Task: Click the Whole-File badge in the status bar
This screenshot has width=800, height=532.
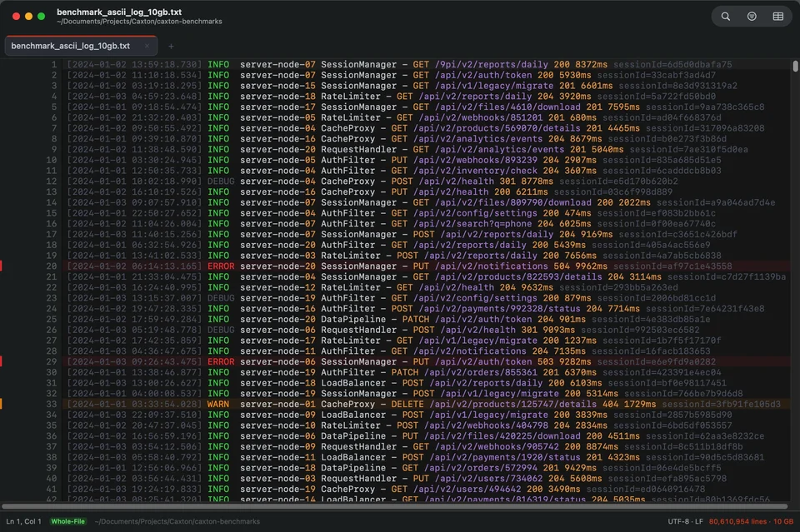Action: pos(67,521)
